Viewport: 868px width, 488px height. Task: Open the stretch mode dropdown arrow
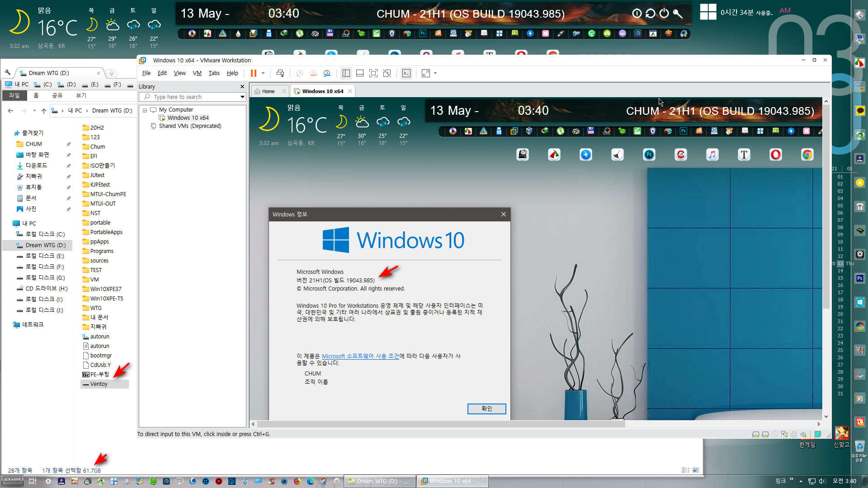[435, 73]
